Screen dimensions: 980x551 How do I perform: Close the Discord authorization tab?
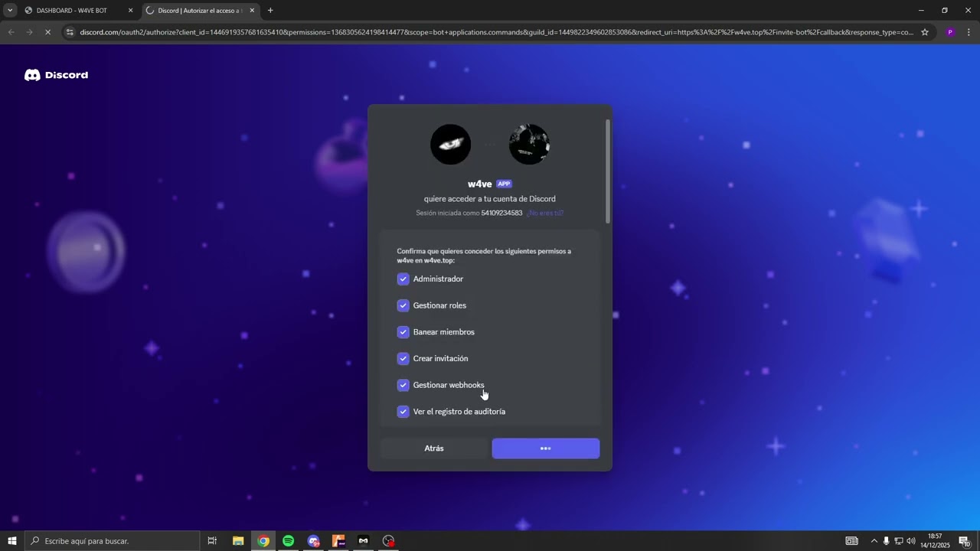pos(252,11)
